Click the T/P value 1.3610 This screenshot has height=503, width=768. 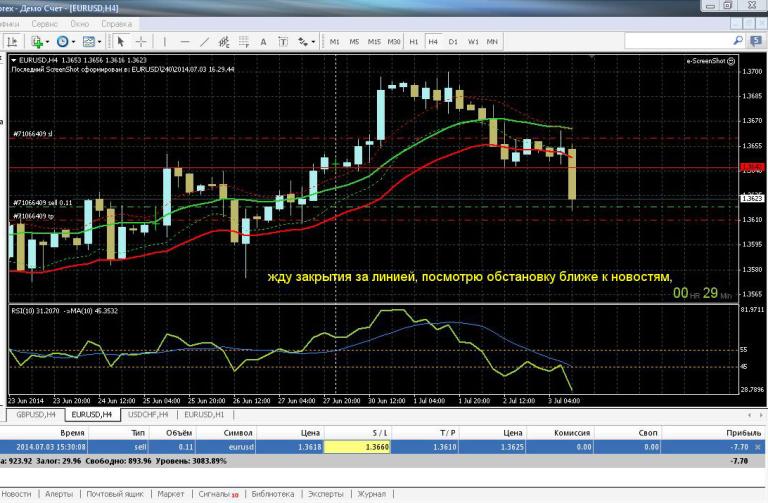click(445, 447)
